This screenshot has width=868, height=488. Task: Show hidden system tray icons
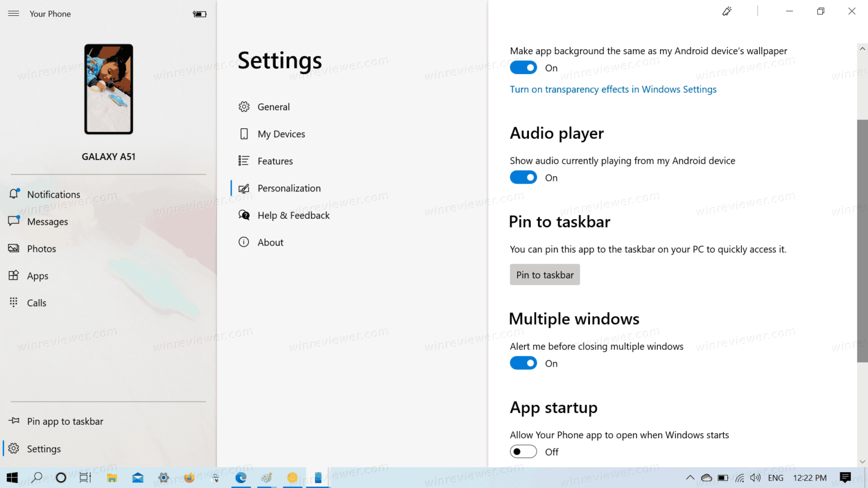690,478
